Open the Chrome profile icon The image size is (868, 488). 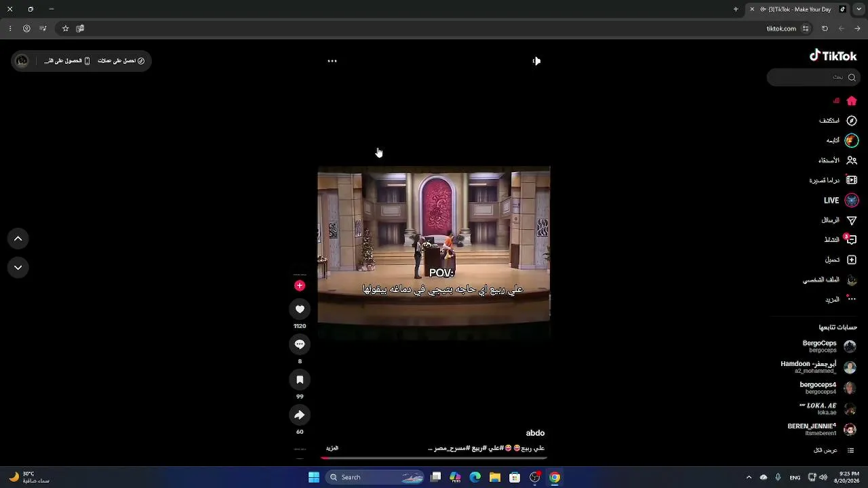click(26, 28)
